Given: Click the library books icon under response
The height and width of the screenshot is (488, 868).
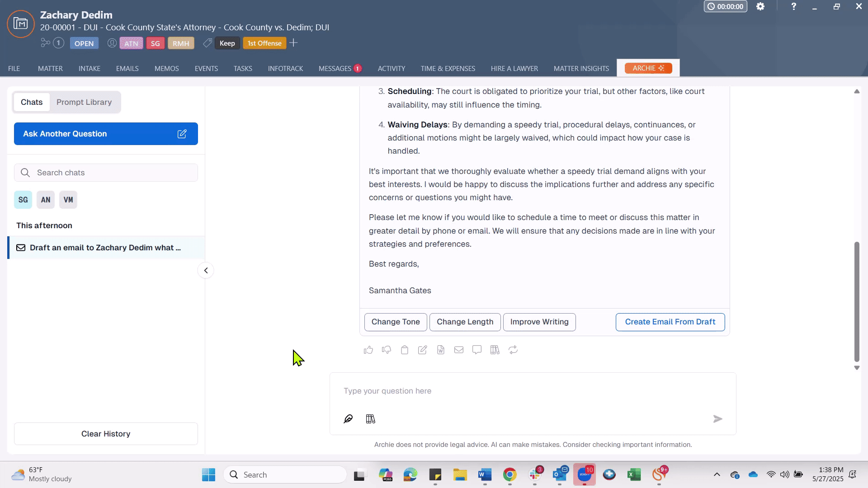Looking at the screenshot, I should point(495,350).
